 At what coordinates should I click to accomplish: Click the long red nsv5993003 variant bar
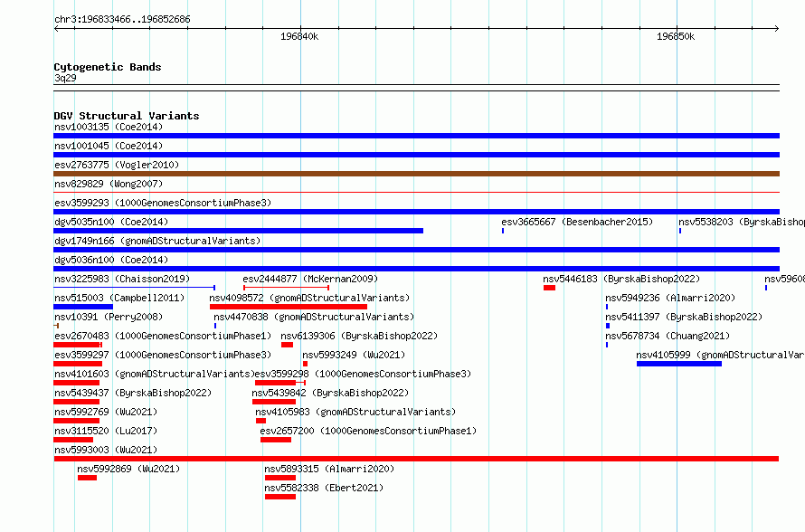click(x=416, y=459)
